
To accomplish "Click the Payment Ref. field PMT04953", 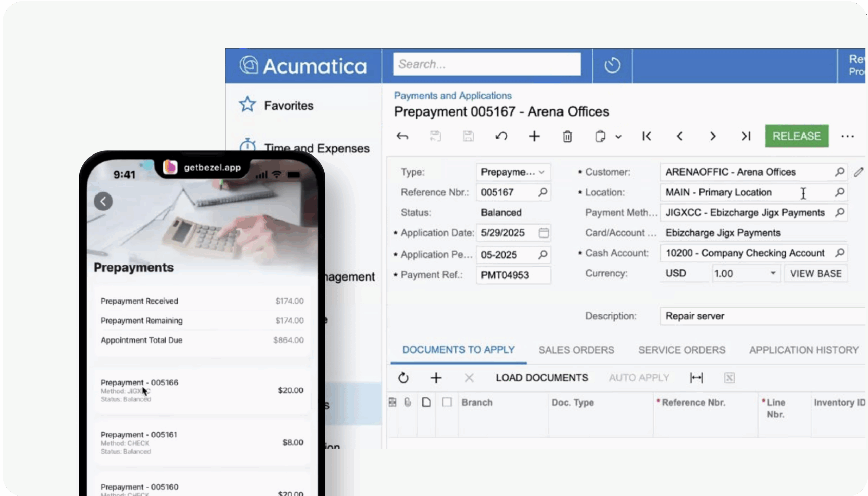I will pos(513,275).
